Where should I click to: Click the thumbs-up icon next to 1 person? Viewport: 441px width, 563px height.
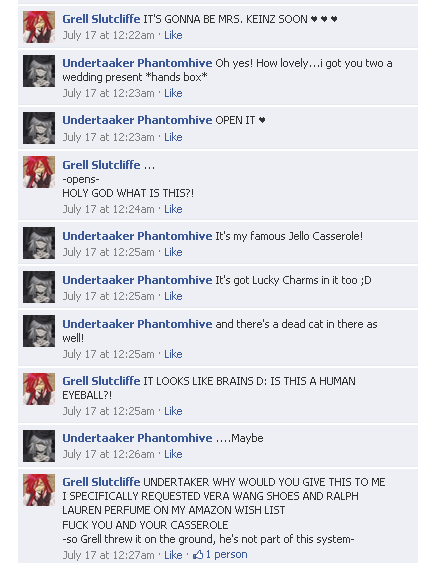(198, 555)
